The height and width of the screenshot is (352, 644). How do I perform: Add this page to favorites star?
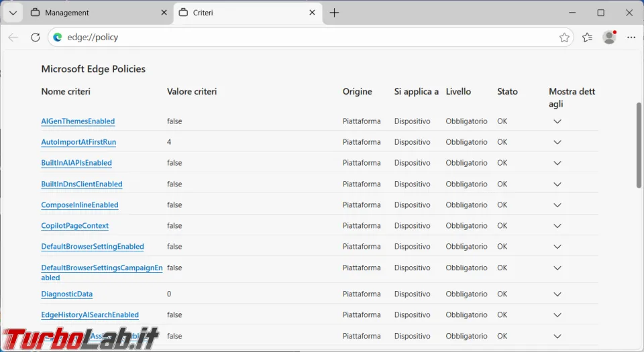coord(564,38)
